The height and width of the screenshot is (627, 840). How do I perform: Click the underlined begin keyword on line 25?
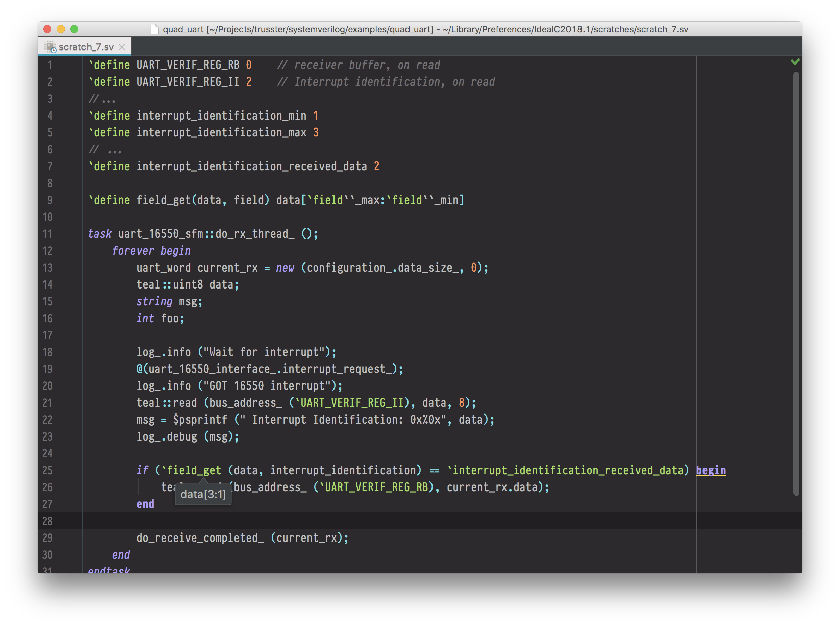tap(711, 470)
